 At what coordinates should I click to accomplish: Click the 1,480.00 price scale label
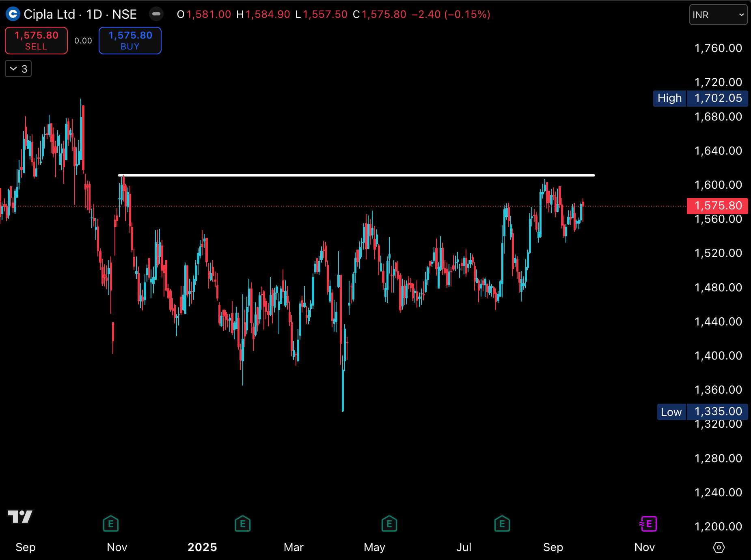click(x=718, y=287)
